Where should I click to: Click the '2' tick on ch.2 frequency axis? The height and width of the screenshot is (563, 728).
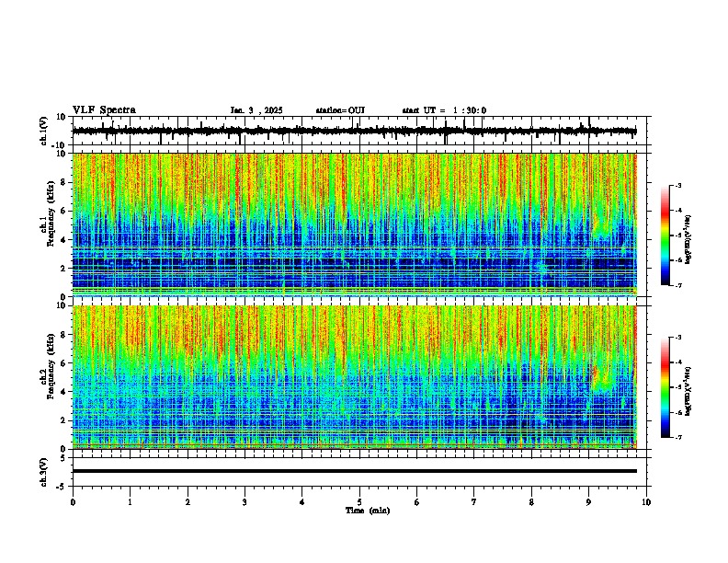(63, 420)
